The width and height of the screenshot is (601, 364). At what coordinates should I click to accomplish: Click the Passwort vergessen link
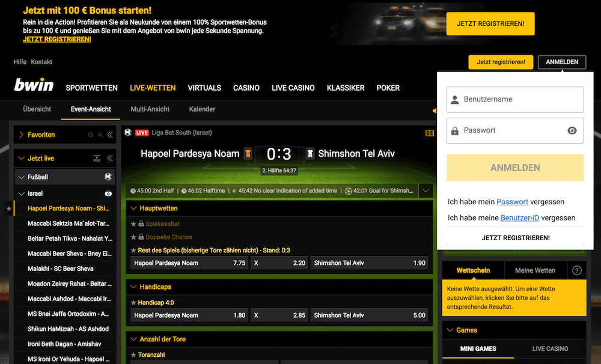pos(512,202)
